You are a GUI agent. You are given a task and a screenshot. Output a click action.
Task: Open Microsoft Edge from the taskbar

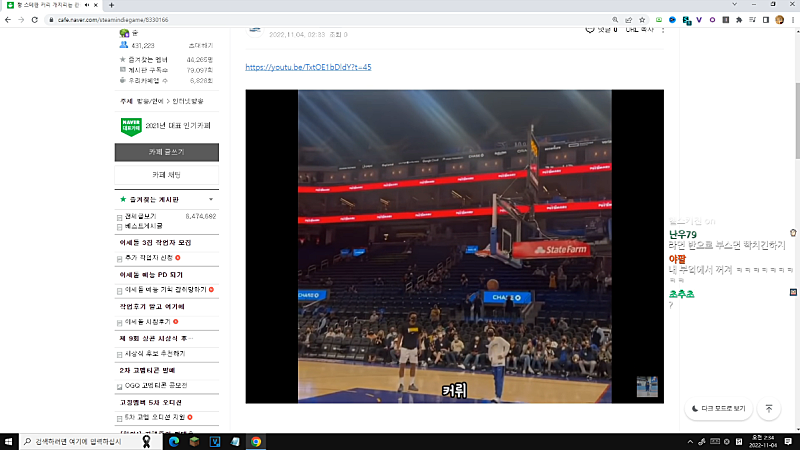point(174,442)
